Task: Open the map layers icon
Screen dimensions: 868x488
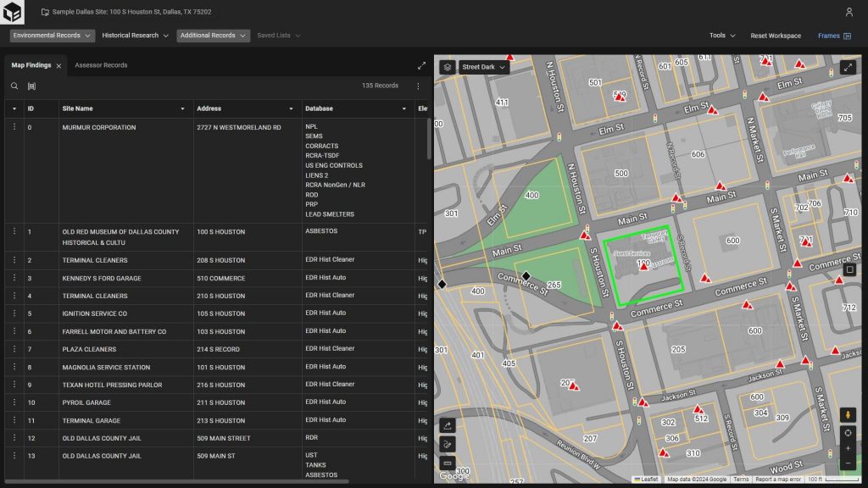Action: [x=448, y=67]
